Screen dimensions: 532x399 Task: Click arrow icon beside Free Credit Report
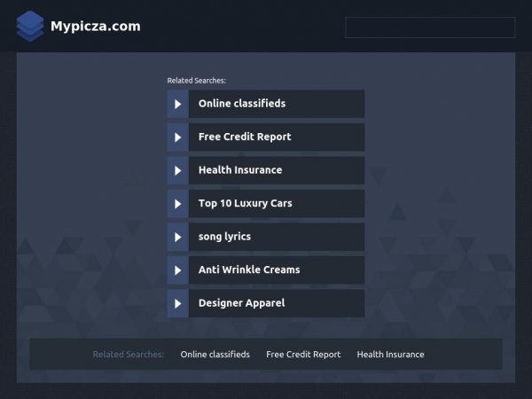(177, 137)
